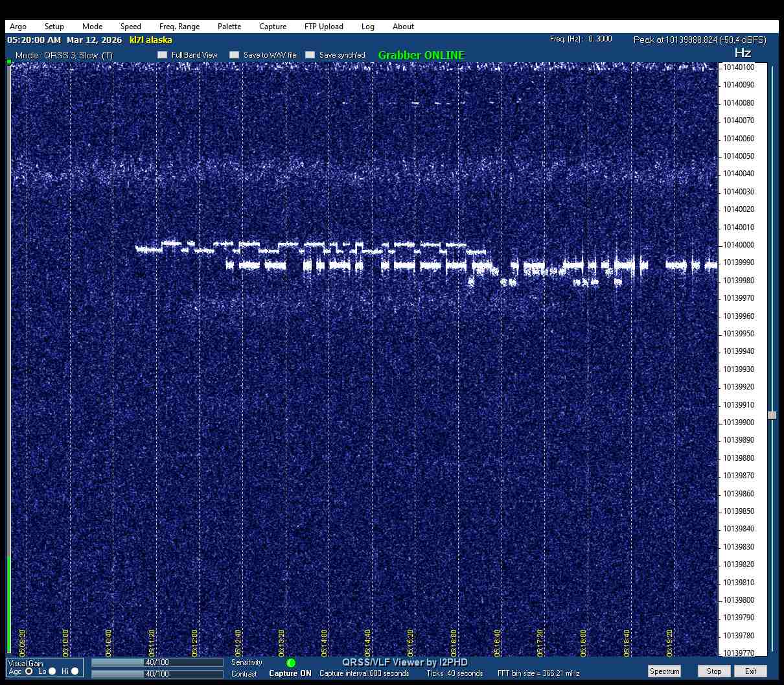Click the Sensitivity slider bar
Viewport: 784px width, 685px height.
(x=157, y=662)
